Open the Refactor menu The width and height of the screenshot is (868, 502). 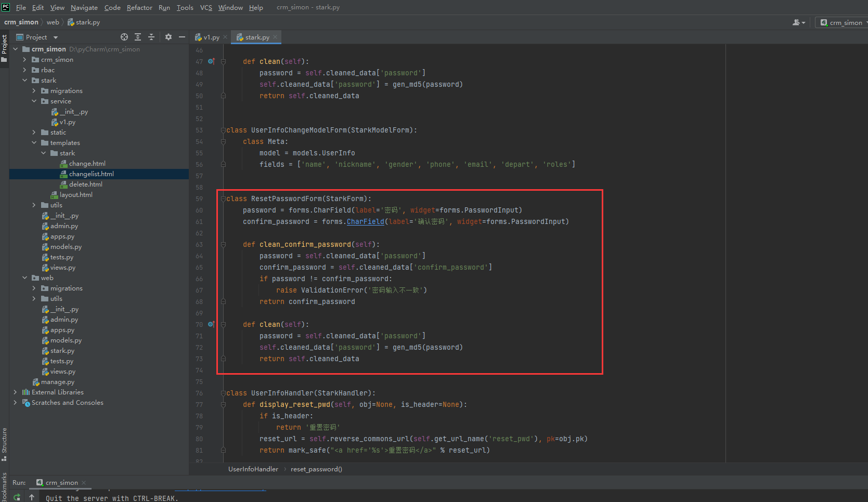[x=139, y=7]
